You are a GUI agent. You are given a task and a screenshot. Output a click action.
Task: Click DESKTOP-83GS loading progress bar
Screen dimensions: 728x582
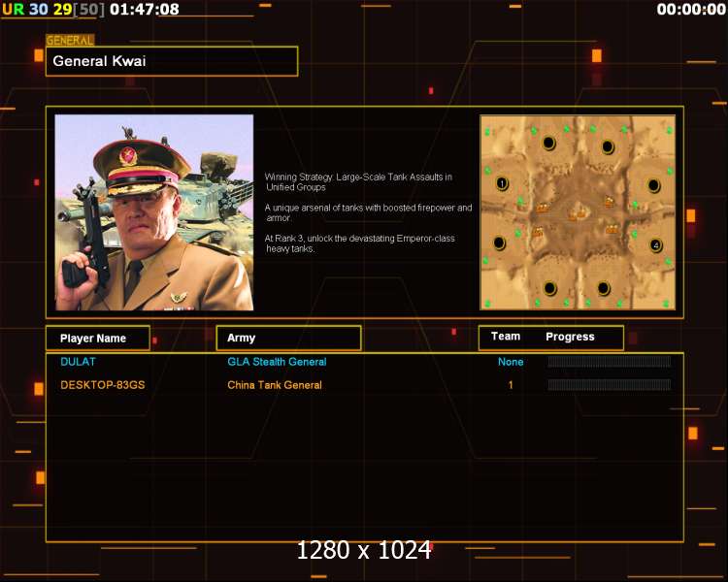pos(610,385)
